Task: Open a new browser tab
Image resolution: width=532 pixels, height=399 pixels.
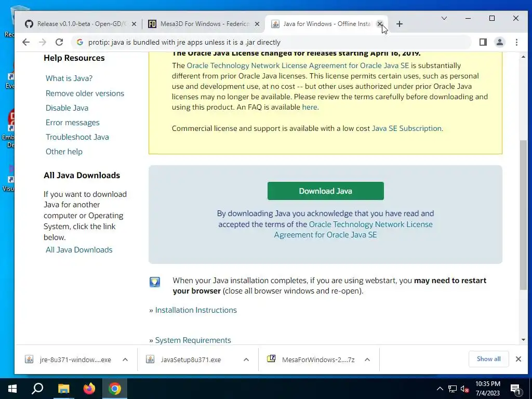Action: 400,24
